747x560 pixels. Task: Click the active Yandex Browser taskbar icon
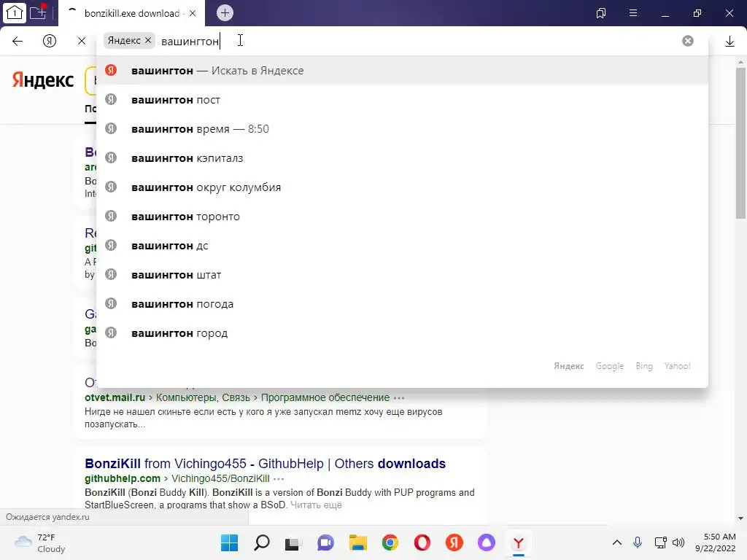coord(519,542)
